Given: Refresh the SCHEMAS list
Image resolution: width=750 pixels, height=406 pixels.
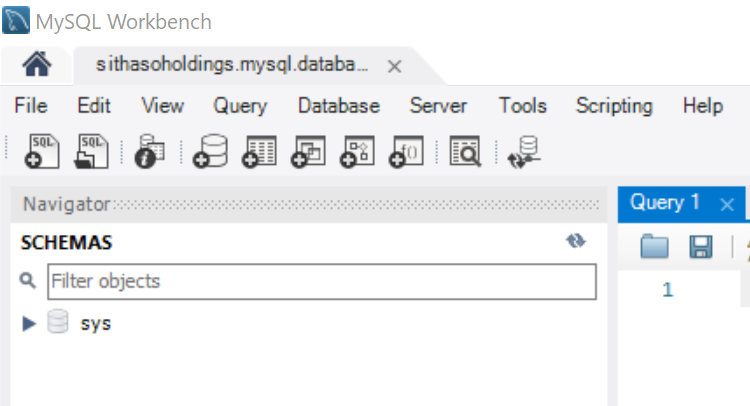Looking at the screenshot, I should [575, 242].
